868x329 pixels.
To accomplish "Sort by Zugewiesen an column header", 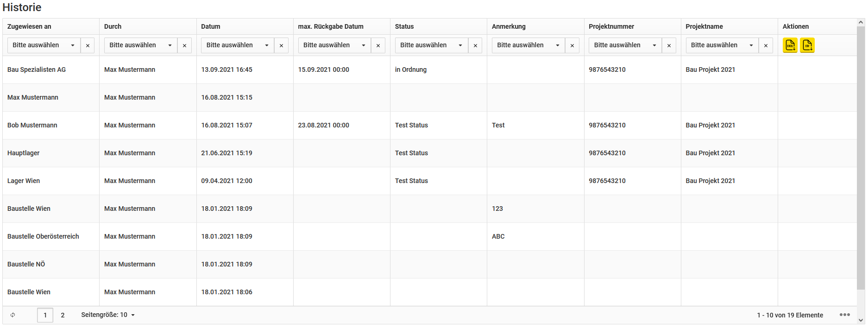I will point(29,26).
